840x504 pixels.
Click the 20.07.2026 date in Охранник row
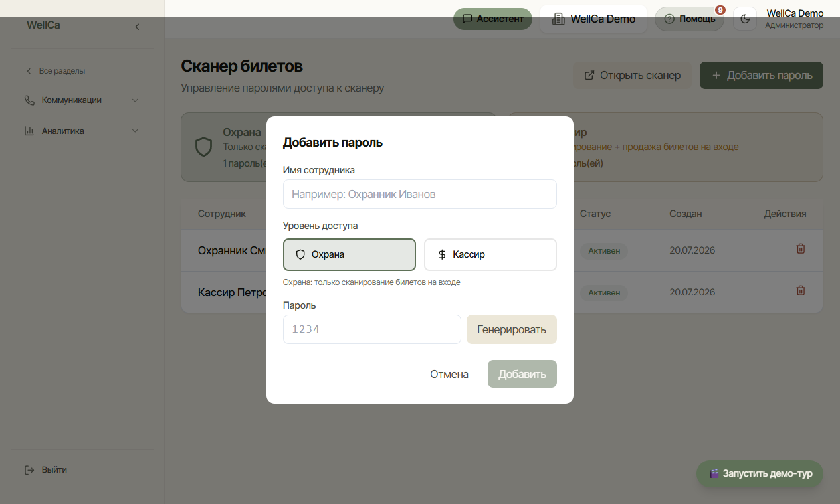click(x=692, y=251)
